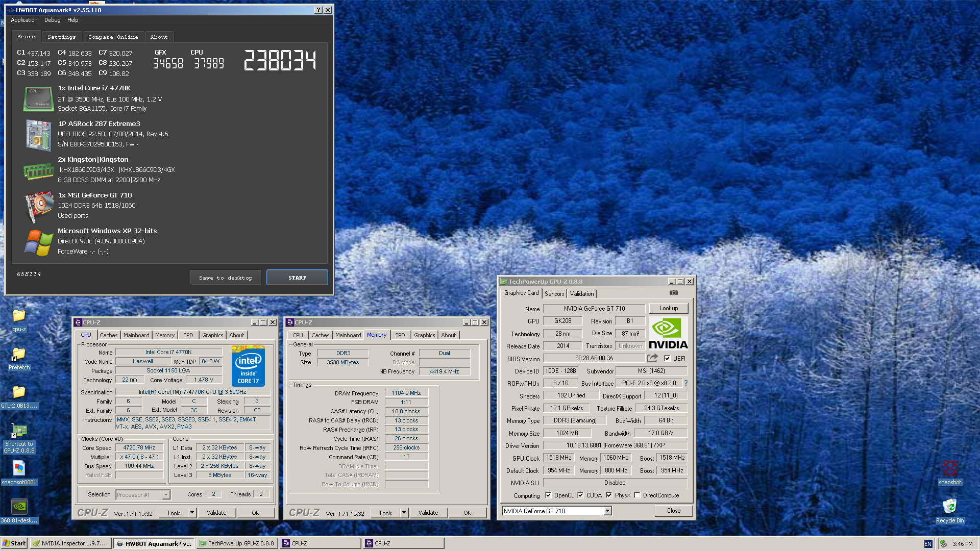Open the cpu-z folder on desktop

(x=19, y=320)
